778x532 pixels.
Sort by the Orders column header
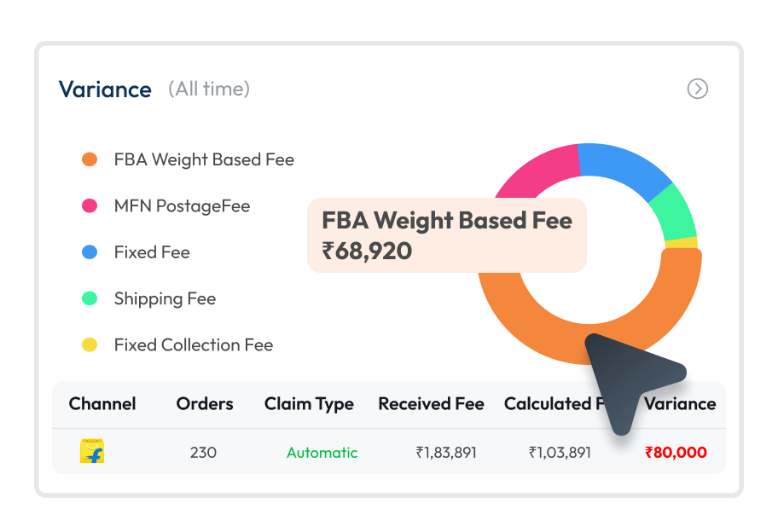coord(205,404)
